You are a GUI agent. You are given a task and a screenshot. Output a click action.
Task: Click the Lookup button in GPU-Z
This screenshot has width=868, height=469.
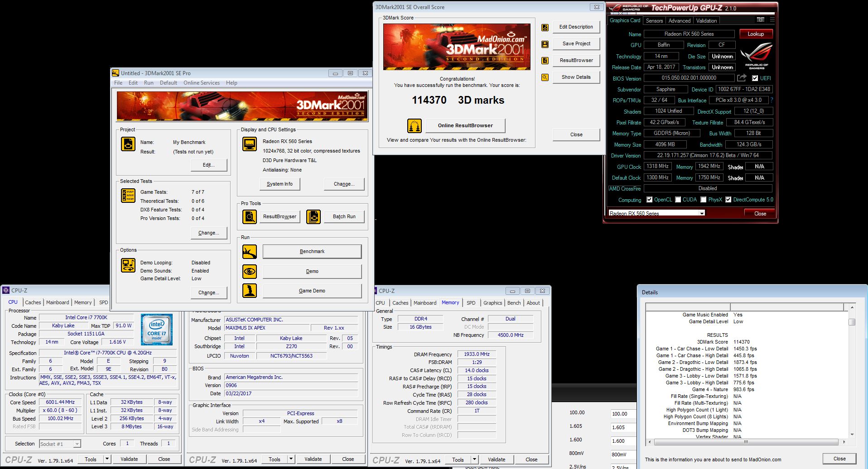click(x=756, y=34)
